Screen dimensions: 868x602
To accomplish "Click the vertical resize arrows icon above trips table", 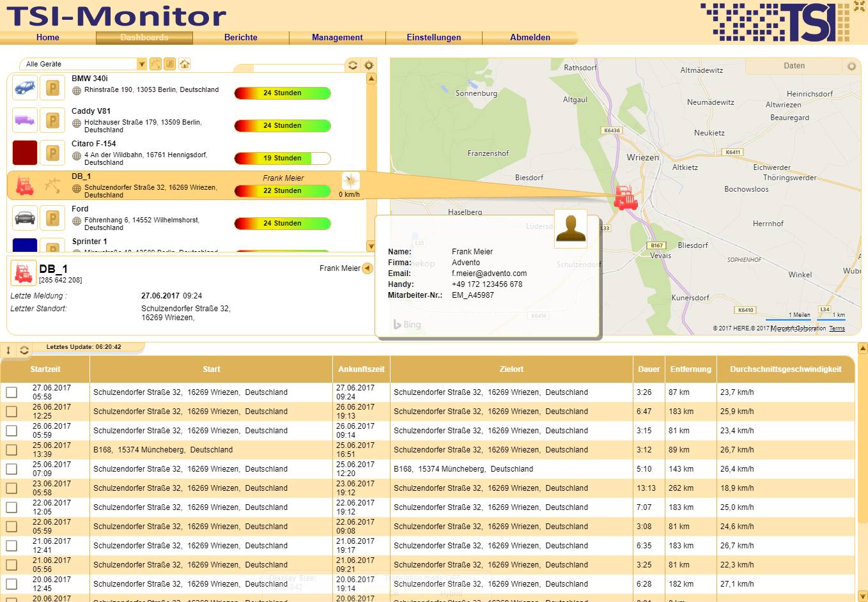I will tap(8, 350).
